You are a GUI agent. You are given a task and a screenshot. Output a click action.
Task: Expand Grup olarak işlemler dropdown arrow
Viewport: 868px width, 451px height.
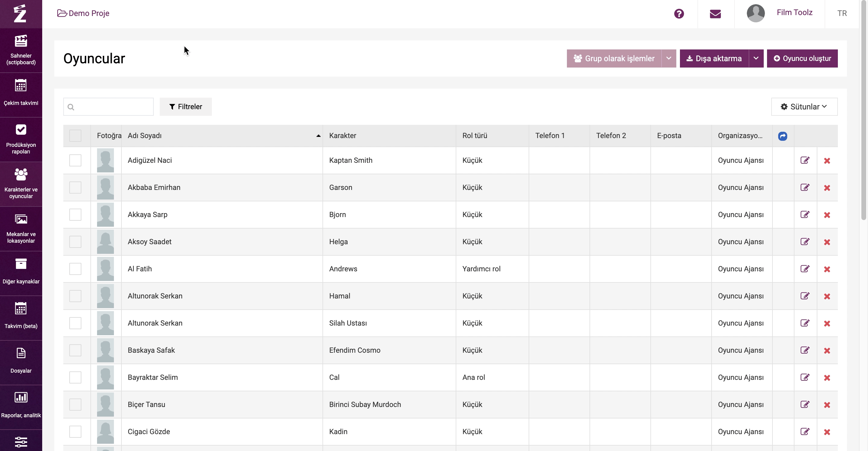click(x=668, y=58)
